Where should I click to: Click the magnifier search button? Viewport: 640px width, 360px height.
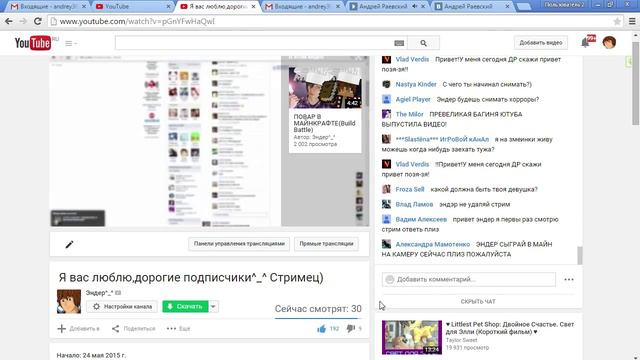click(x=423, y=43)
